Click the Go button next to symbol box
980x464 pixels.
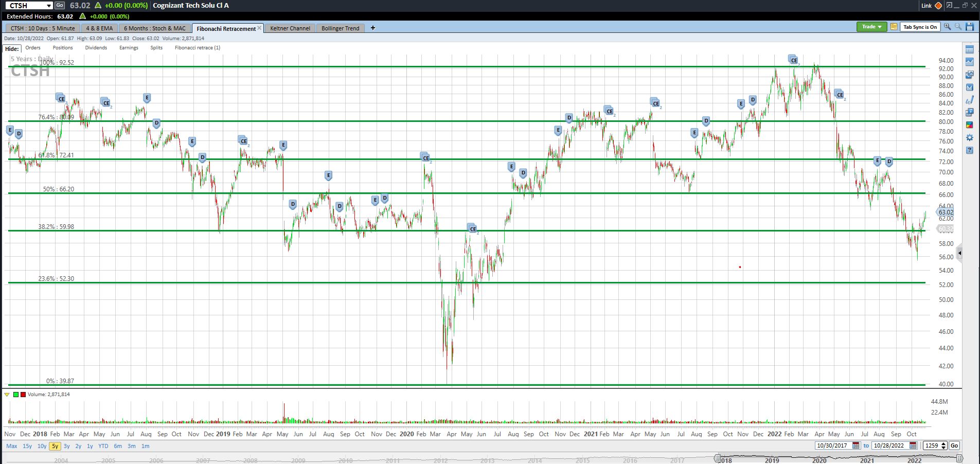[x=60, y=5]
